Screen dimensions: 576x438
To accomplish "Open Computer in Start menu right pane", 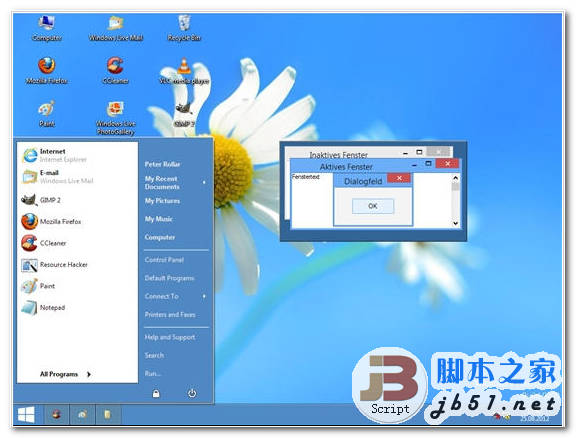I will (x=160, y=237).
